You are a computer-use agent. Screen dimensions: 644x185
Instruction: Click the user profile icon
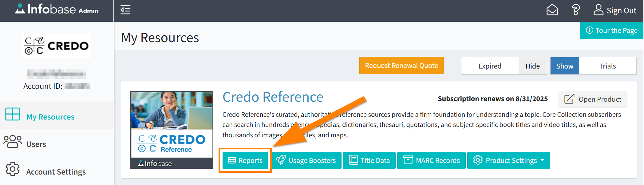point(598,10)
